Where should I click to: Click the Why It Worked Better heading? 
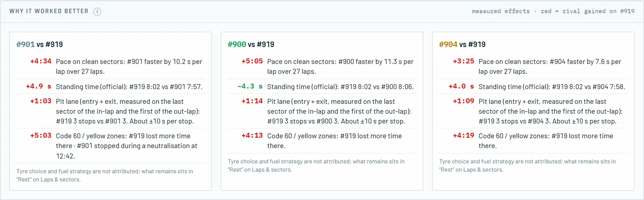point(49,11)
